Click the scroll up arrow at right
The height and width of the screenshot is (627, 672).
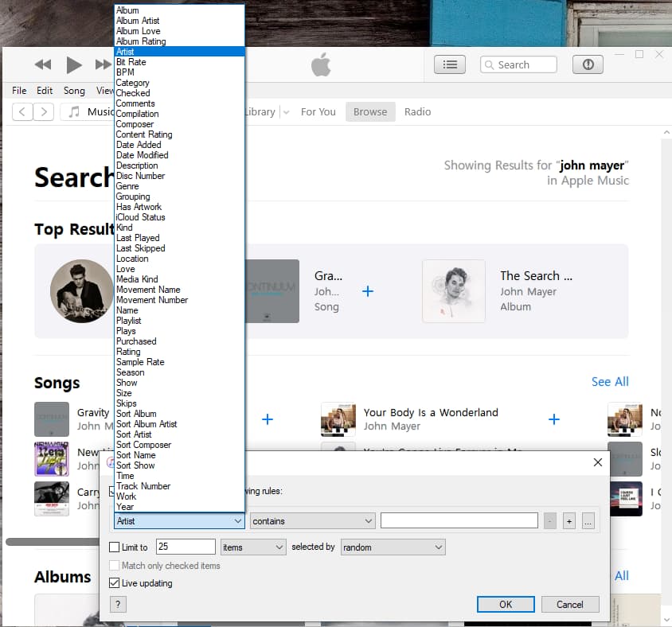(x=666, y=132)
